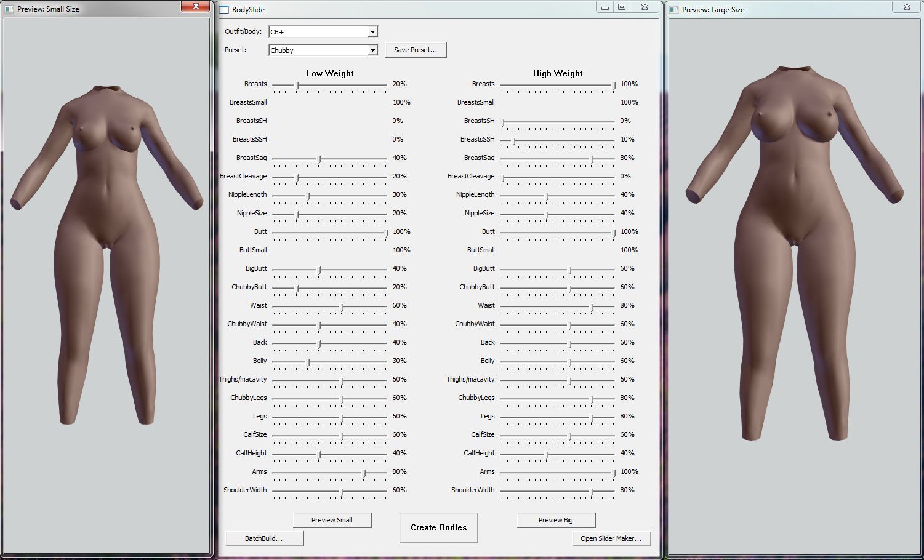This screenshot has width=924, height=560.
Task: Click the Low Weight ChubbyWaist slider
Action: (329, 327)
